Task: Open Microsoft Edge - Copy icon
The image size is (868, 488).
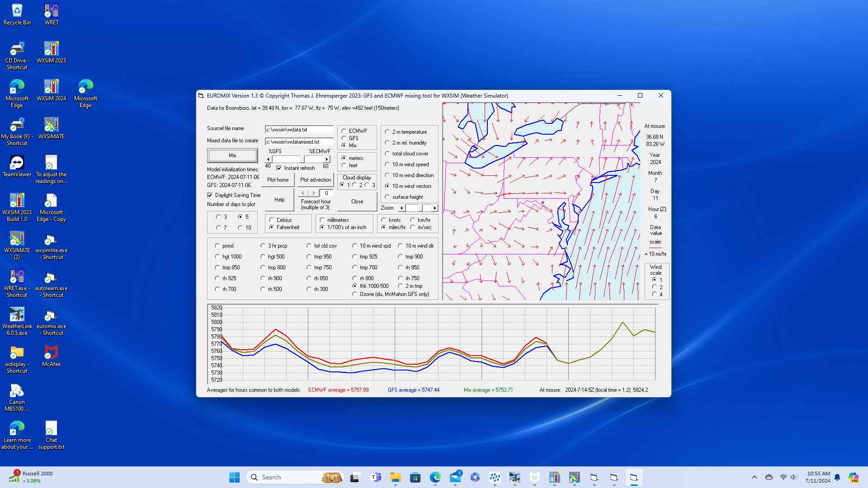Action: [52, 207]
